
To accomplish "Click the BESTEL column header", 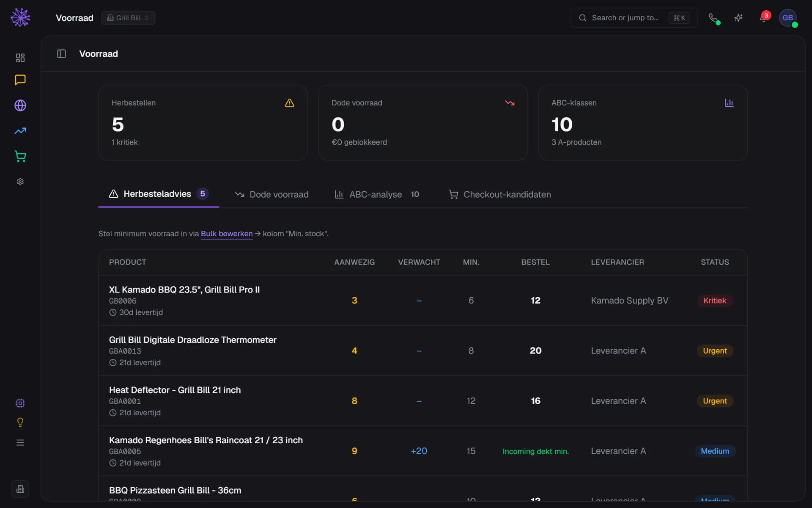I will tap(535, 262).
